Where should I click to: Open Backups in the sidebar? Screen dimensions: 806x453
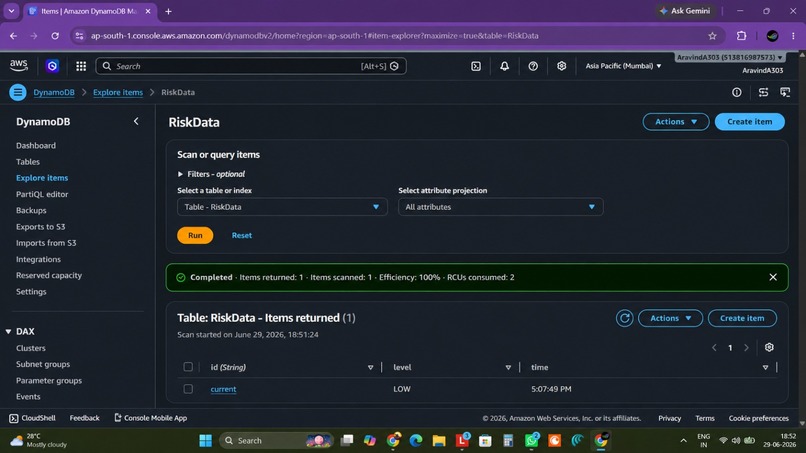click(x=31, y=210)
